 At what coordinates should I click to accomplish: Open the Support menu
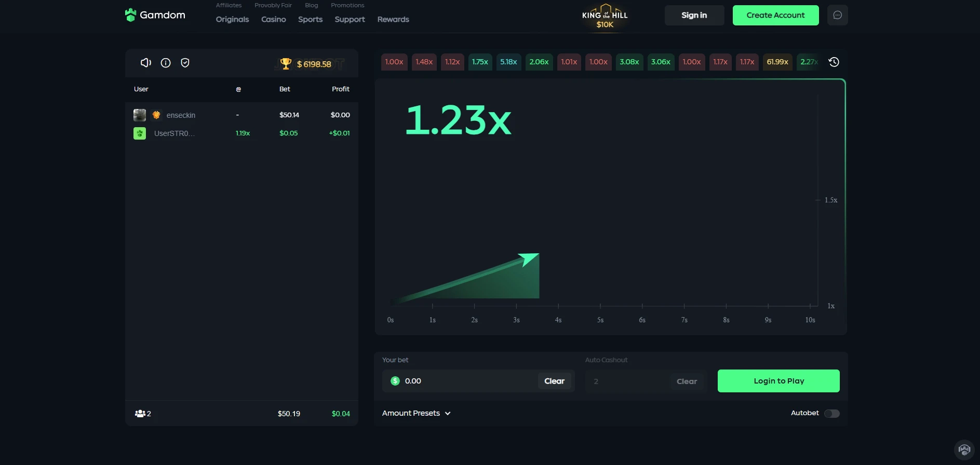coord(350,19)
